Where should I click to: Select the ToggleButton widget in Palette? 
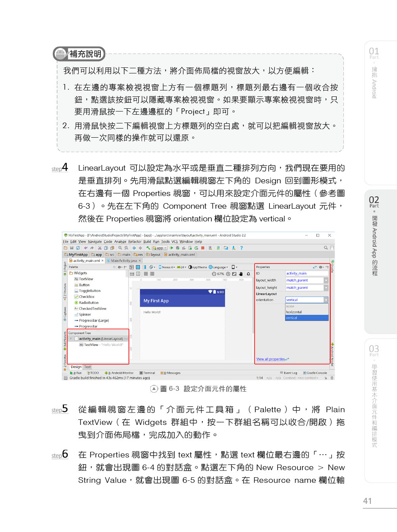[87, 291]
